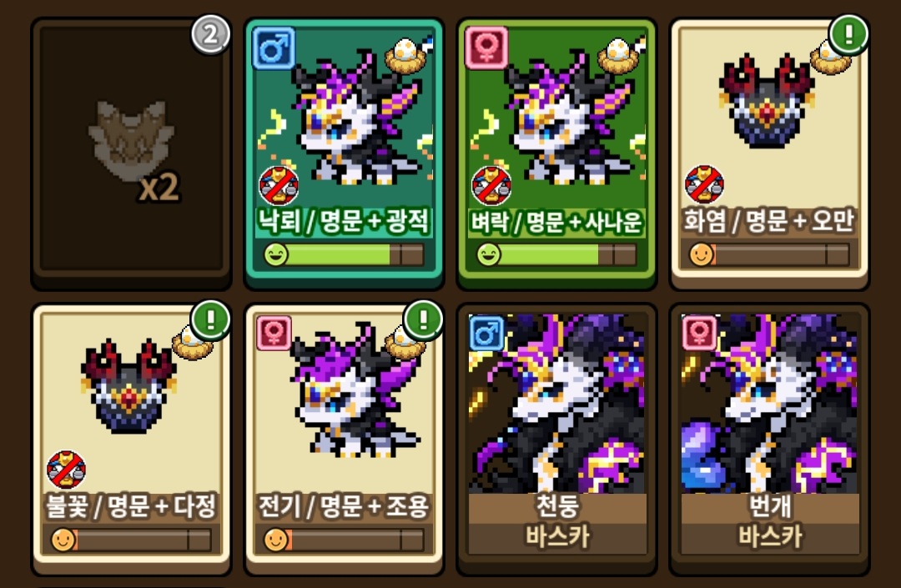Tap the green alert badge on the 전기 card

424,319
